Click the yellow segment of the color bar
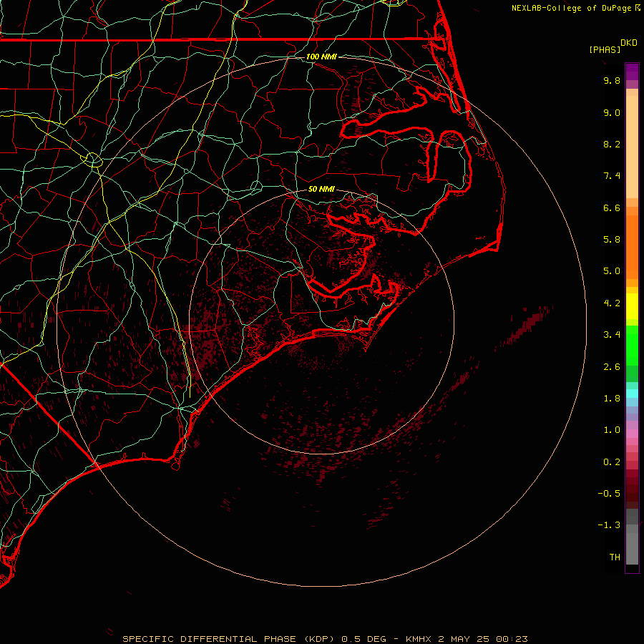Viewport: 644px width, 644px height. (632, 306)
